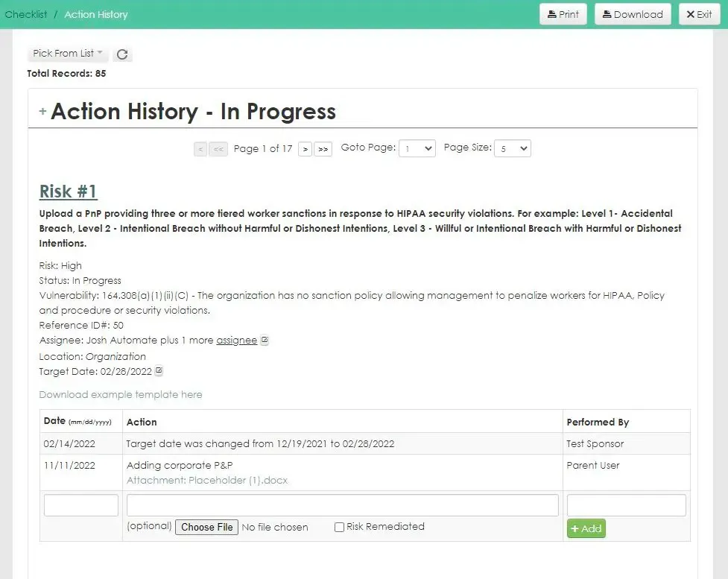Jump to last page arrow
This screenshot has width=728, height=579.
323,149
